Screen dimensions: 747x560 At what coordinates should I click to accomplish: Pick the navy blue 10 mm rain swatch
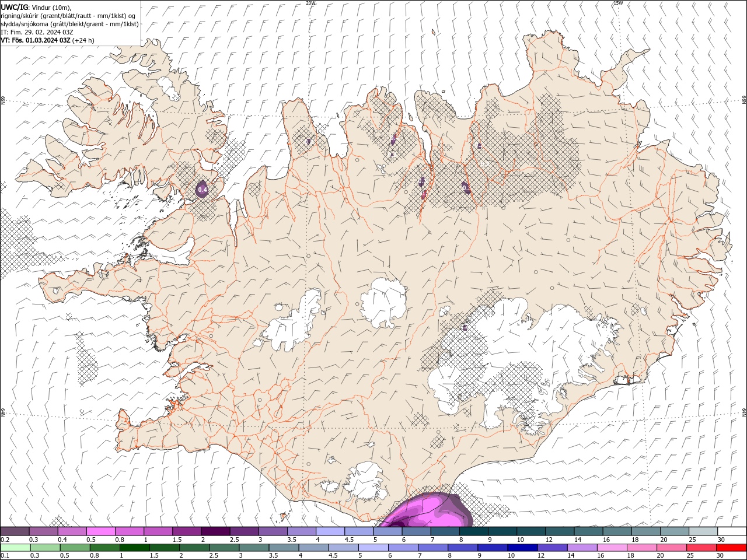[x=521, y=548]
